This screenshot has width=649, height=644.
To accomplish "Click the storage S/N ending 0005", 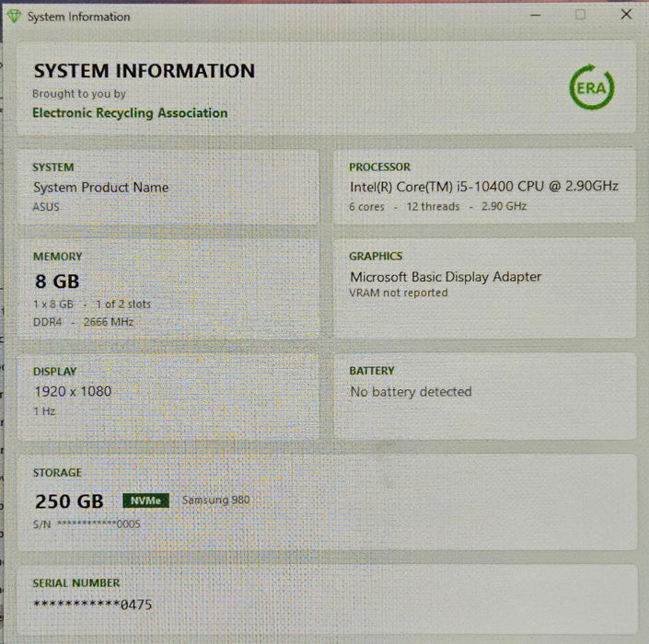I will tap(87, 524).
